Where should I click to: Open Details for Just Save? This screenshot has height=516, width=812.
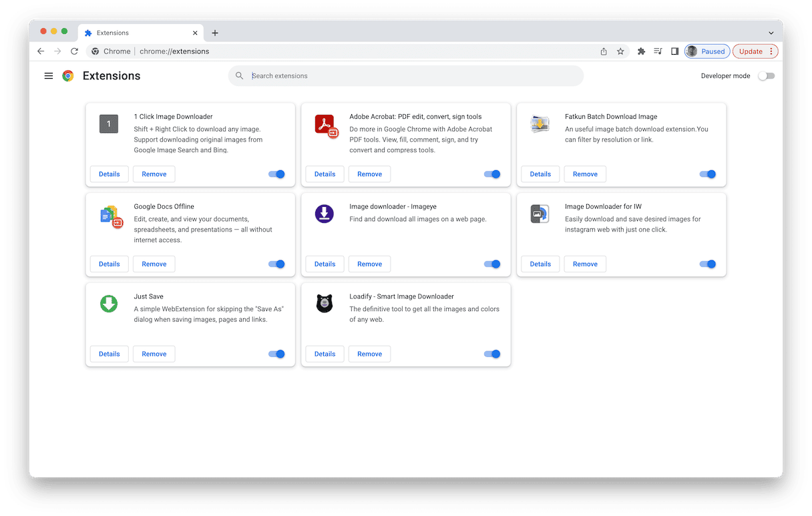tap(110, 354)
